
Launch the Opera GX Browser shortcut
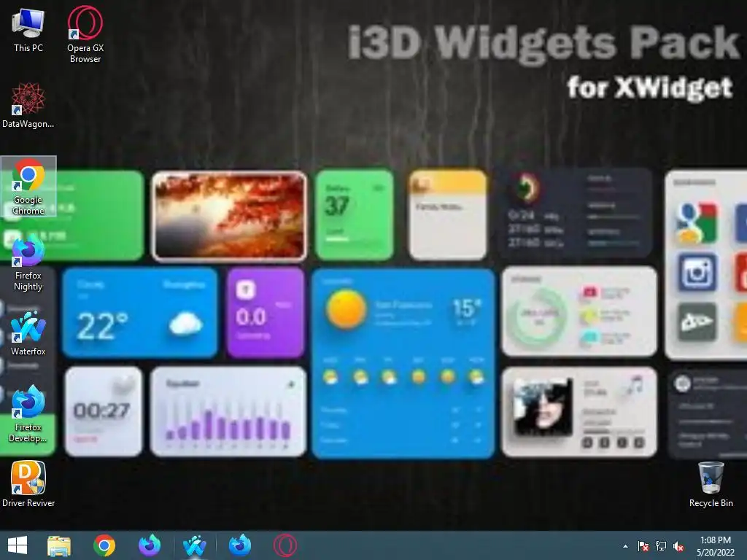85,34
